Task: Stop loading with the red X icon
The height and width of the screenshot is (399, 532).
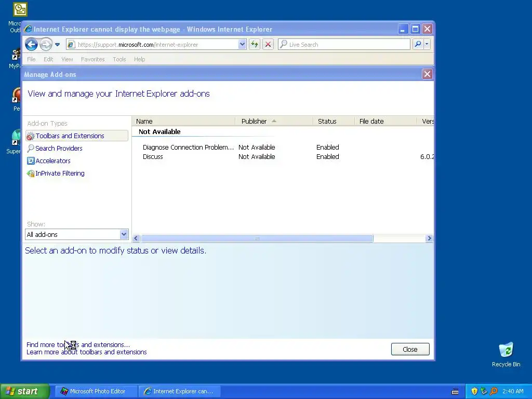Action: (268, 44)
